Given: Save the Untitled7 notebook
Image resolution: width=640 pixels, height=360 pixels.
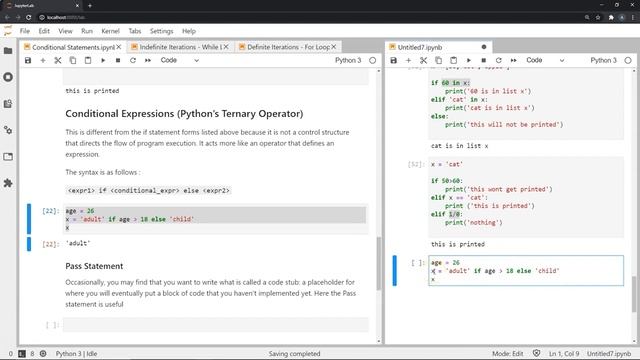Looking at the screenshot, I should [x=393, y=60].
